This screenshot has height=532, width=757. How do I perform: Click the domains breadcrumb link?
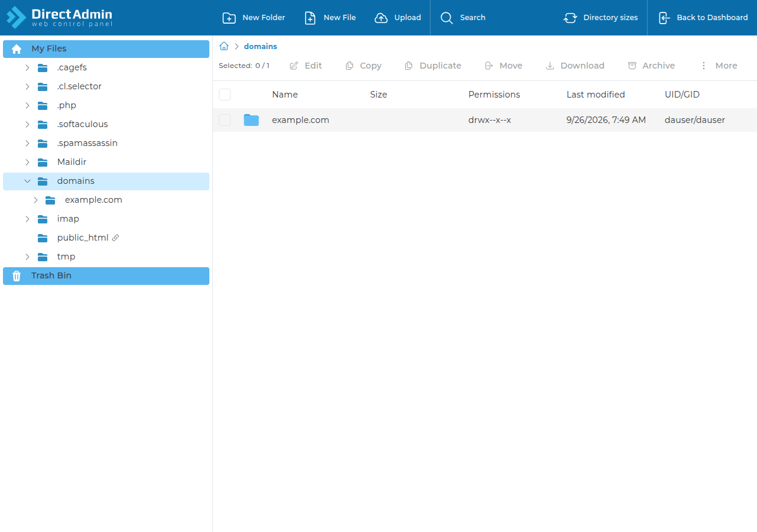click(260, 46)
